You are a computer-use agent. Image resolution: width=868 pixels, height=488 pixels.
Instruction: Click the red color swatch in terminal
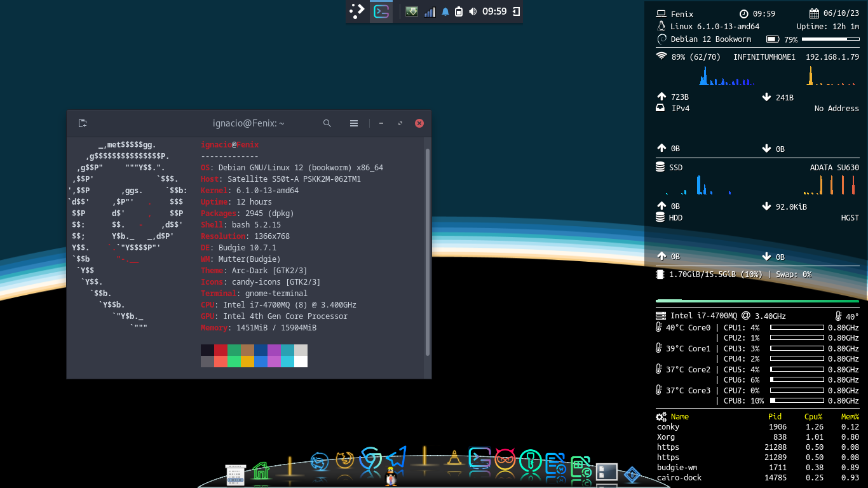tap(220, 350)
